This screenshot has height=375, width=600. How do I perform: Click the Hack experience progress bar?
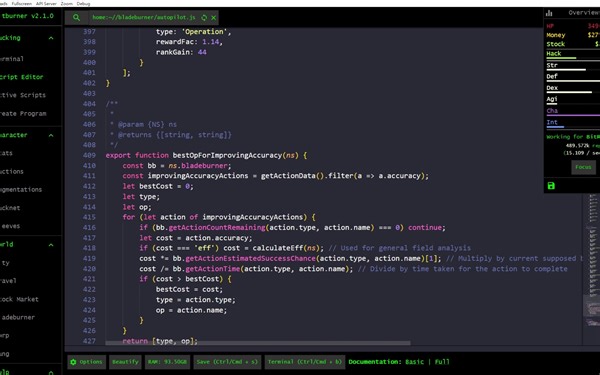pyautogui.click(x=573, y=58)
